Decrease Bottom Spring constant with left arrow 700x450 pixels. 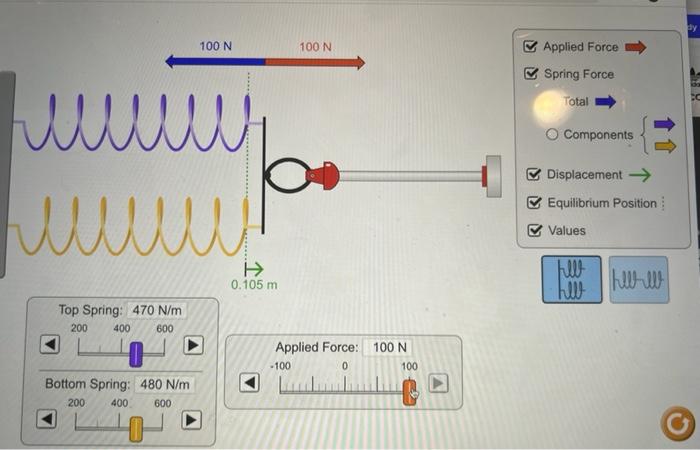tap(46, 419)
